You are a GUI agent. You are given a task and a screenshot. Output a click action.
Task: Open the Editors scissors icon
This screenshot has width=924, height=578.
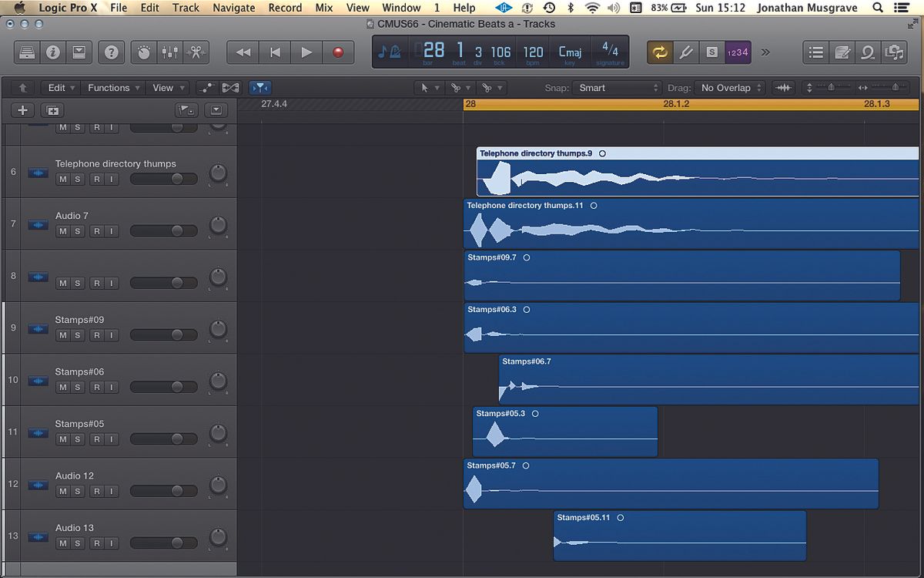tap(195, 52)
